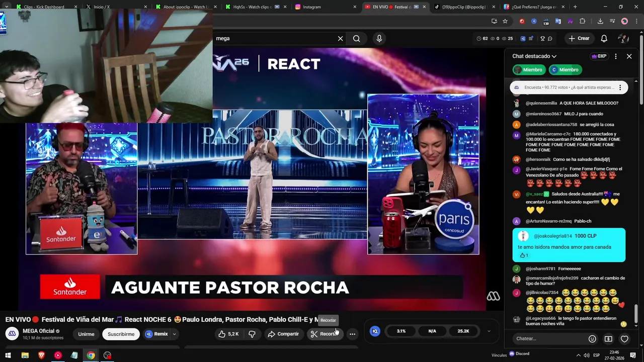Open the translate extension icon
644x362 pixels.
pyautogui.click(x=558, y=21)
